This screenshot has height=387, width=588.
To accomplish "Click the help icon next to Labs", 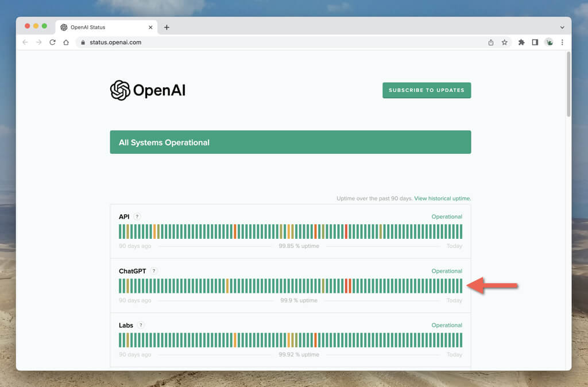I will 141,325.
